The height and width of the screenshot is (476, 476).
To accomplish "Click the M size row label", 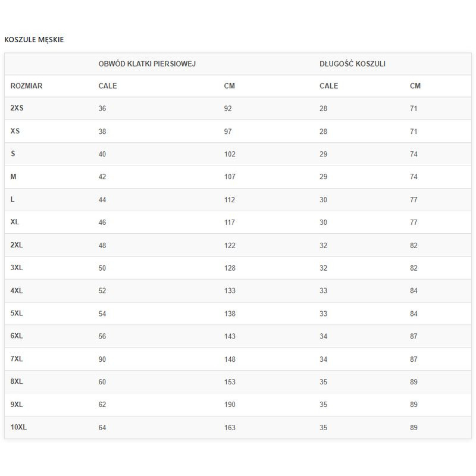I will click(14, 177).
